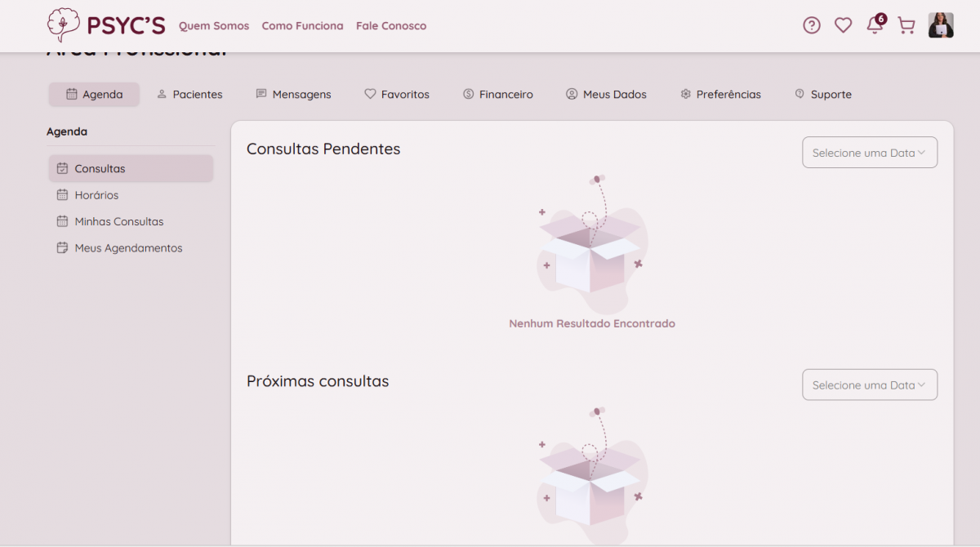
Task: Expand date dropdown for Próximas consultas
Action: [x=870, y=385]
